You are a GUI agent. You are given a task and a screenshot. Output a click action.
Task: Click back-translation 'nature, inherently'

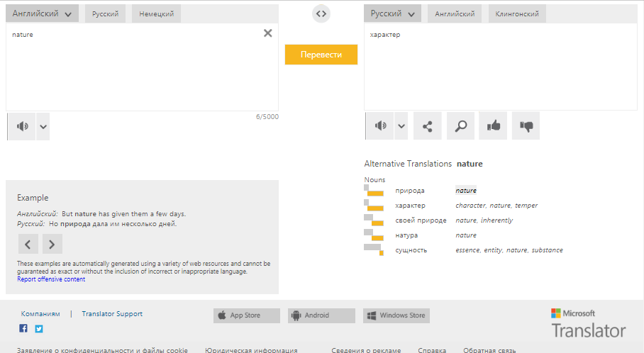pos(484,220)
